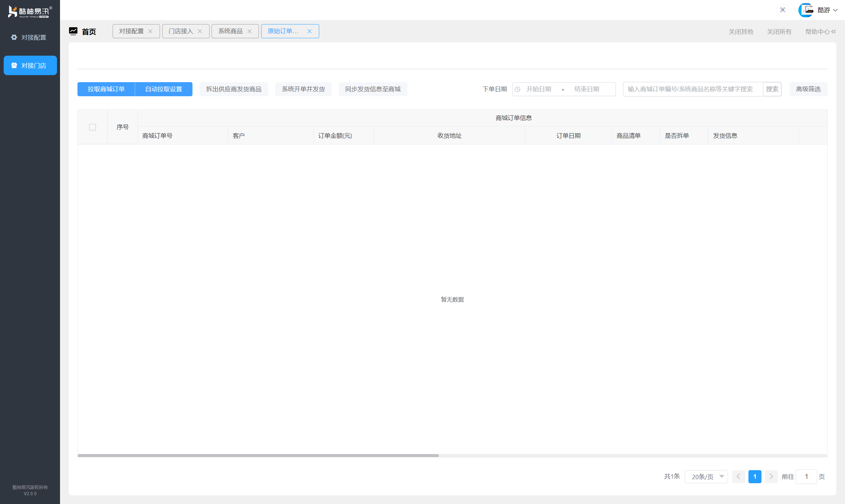The height and width of the screenshot is (504, 845).
Task: Open 帮助中心
Action: click(818, 32)
